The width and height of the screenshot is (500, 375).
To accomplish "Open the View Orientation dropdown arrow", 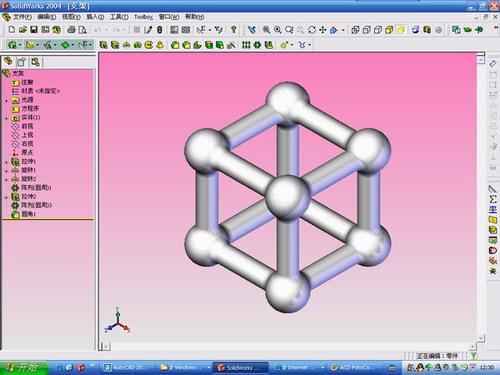I will (x=343, y=30).
